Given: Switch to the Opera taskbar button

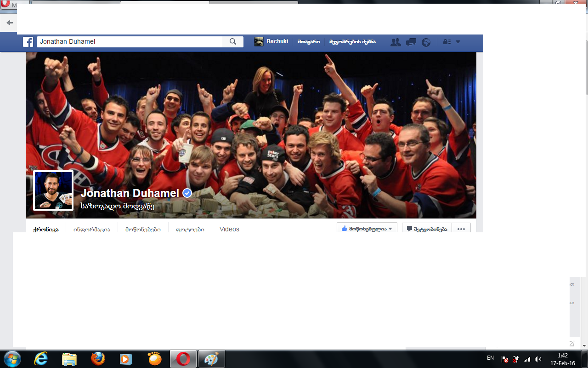Looking at the screenshot, I should point(183,359).
